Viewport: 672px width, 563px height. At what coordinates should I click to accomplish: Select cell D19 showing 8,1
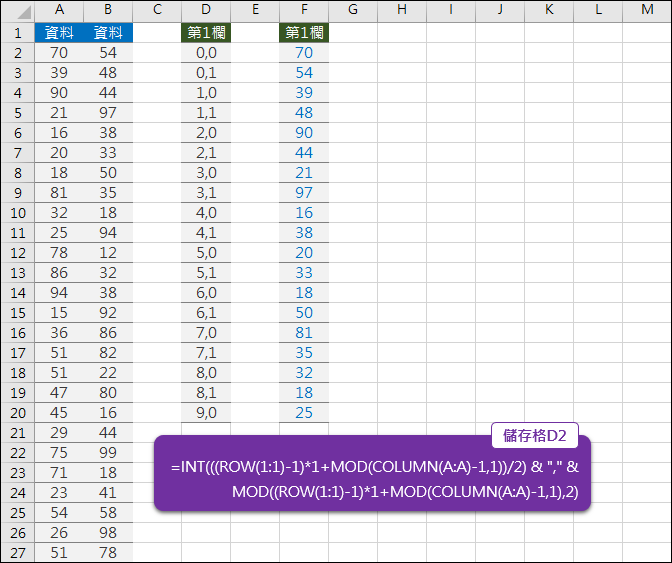(x=206, y=392)
